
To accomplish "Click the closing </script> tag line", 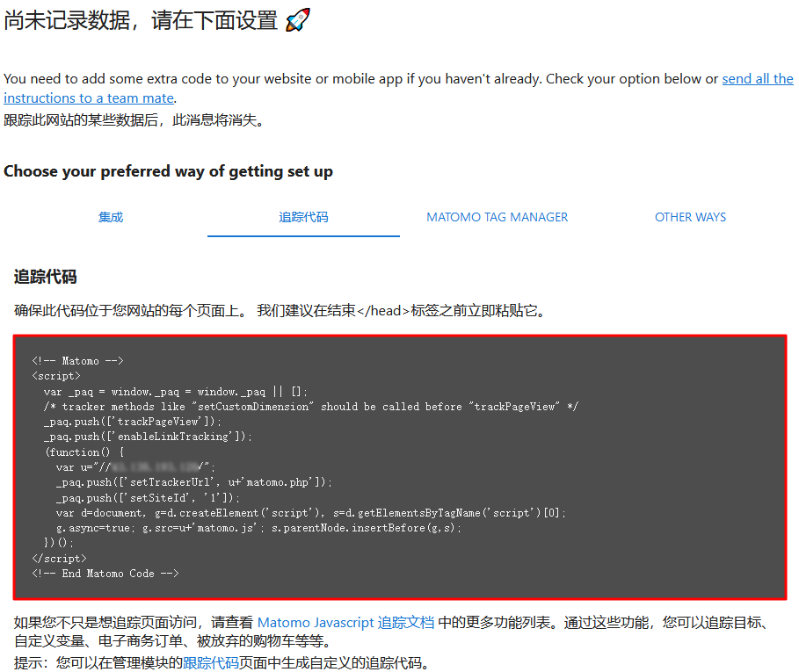I will (x=59, y=559).
